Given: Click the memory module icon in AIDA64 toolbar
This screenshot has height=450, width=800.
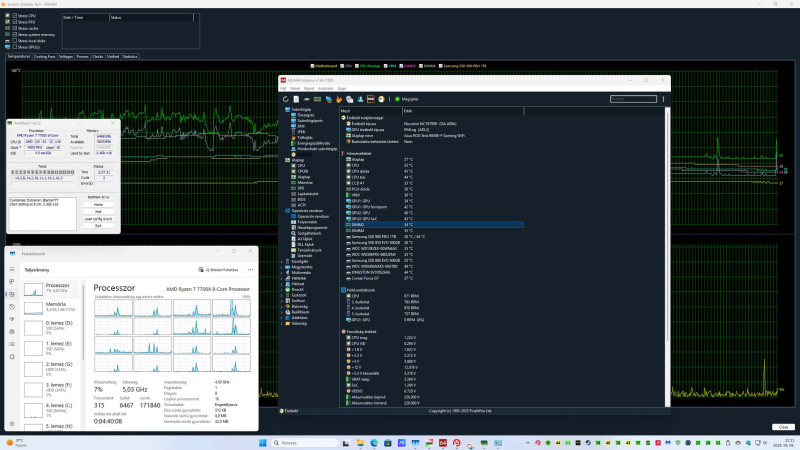Looking at the screenshot, I should pyautogui.click(x=317, y=99).
